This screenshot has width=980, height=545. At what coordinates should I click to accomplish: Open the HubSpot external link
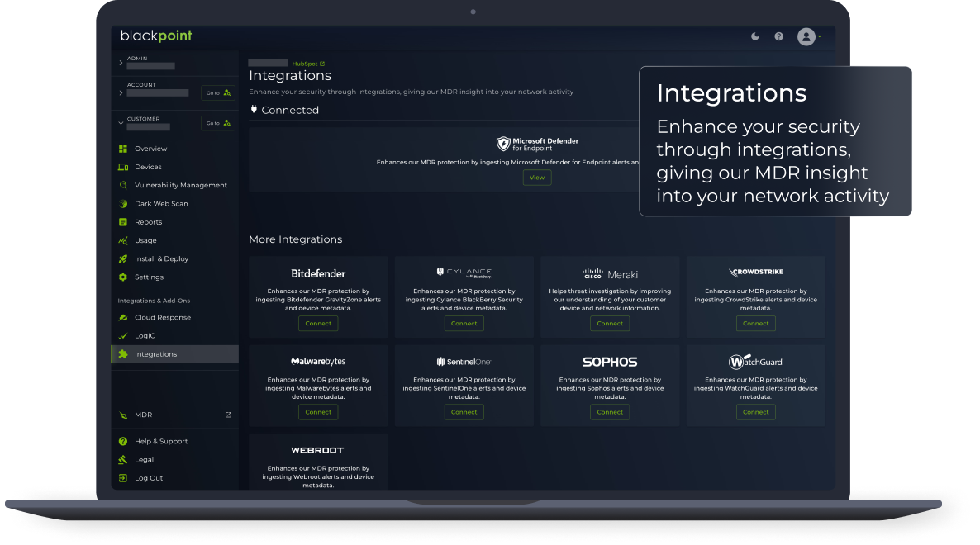click(308, 64)
